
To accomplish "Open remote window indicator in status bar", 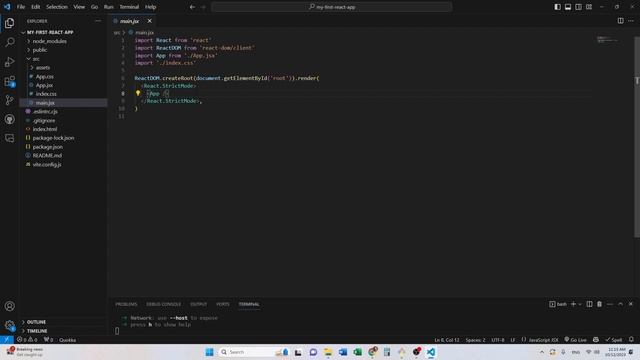I will (x=7, y=340).
